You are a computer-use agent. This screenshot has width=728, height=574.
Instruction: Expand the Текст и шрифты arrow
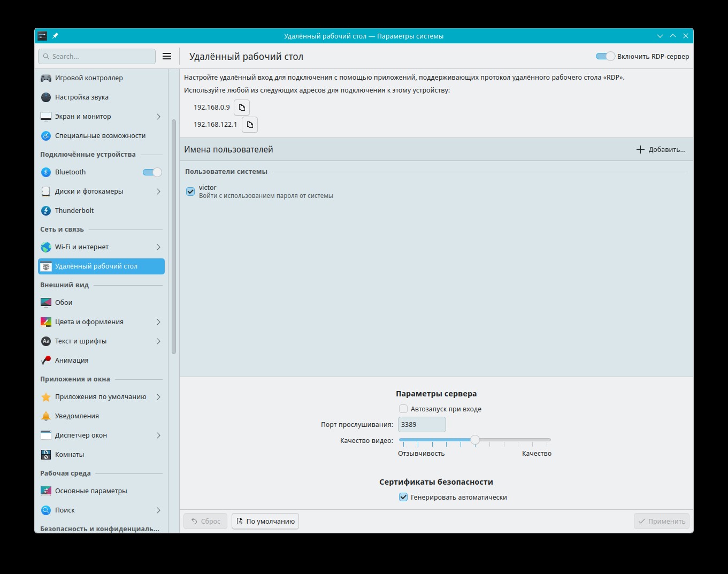[x=158, y=341]
